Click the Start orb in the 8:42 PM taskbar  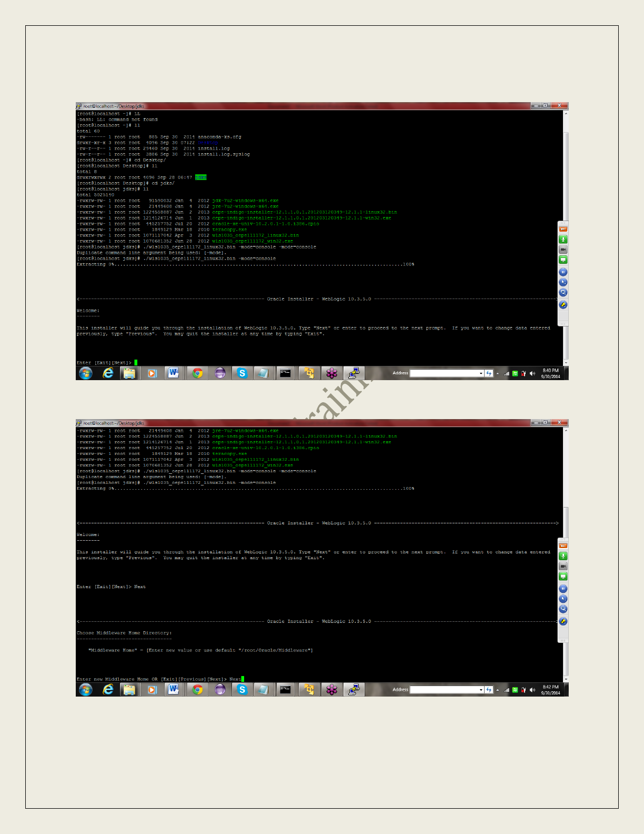pyautogui.click(x=86, y=690)
